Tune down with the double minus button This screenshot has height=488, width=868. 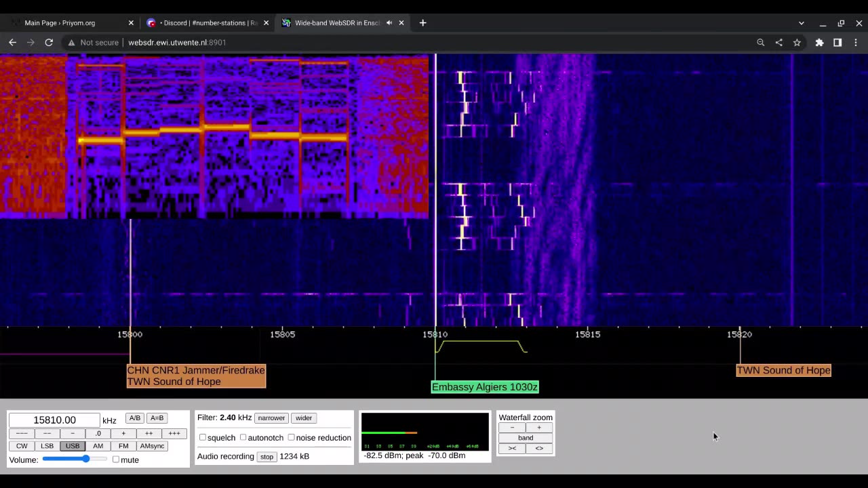coord(47,433)
